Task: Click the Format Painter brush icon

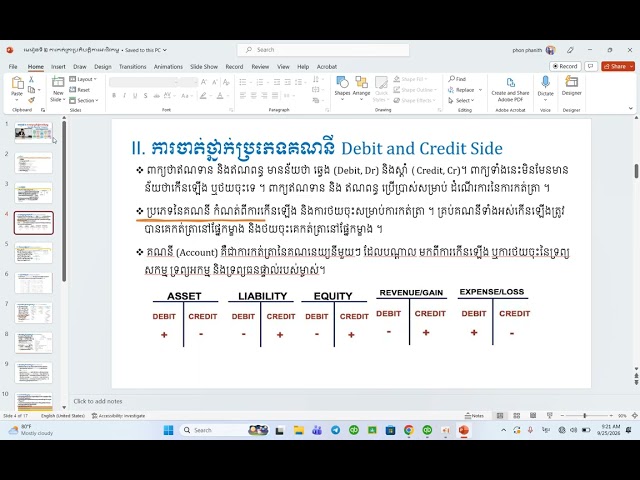Action: (31, 100)
